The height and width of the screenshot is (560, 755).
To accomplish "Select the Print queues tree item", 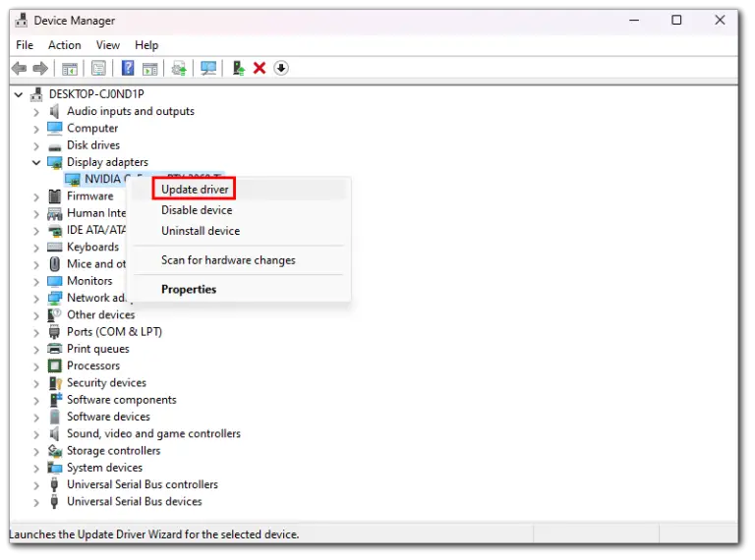I will (x=97, y=349).
